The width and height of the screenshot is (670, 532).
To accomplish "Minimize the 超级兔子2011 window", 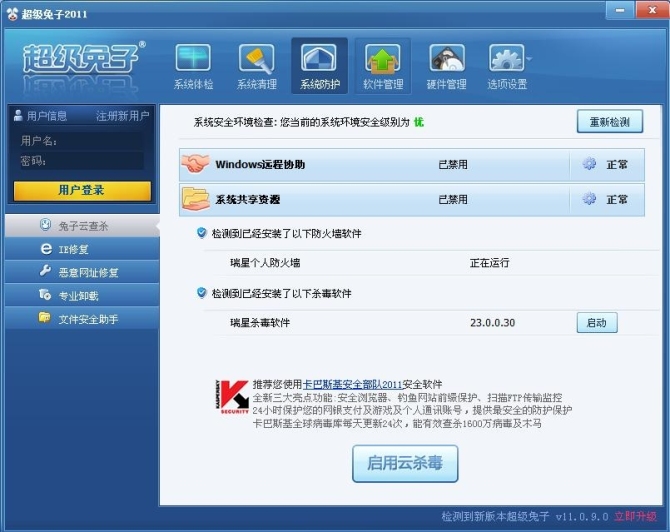I will (x=620, y=10).
